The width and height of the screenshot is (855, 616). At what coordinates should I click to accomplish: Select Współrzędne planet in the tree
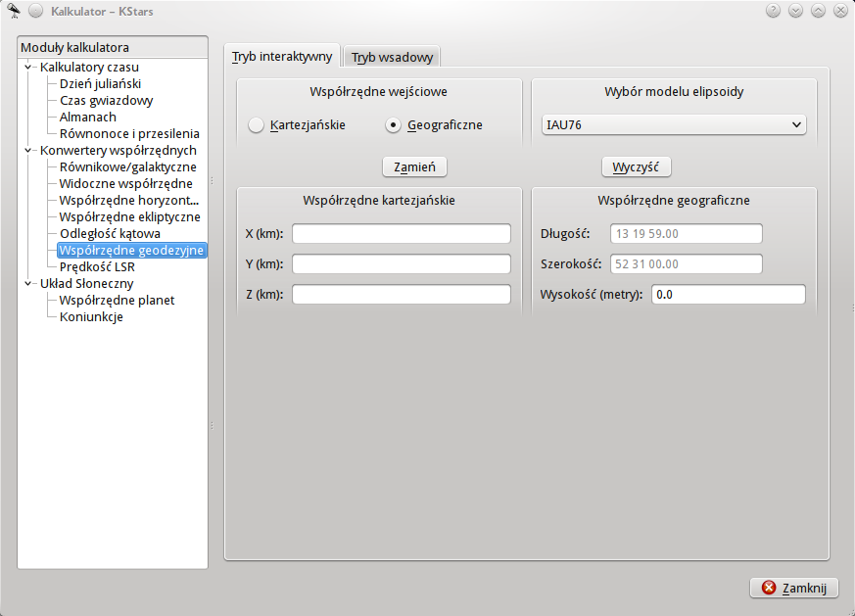pos(117,301)
